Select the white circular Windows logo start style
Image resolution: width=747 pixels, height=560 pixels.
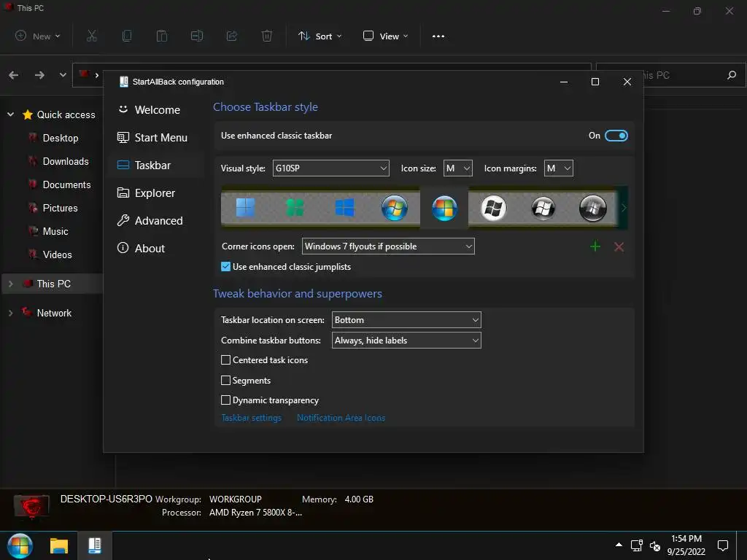pos(494,208)
